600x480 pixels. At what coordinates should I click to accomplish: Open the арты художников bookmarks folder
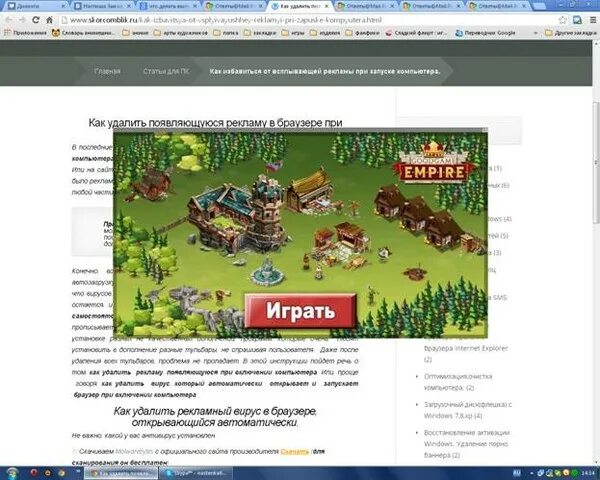click(181, 33)
